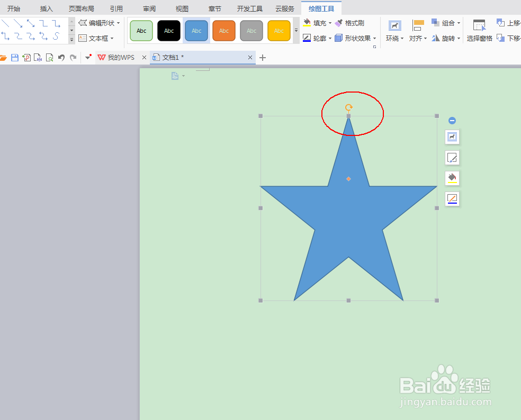Open the Drawing Tools (绘图工具) tab
This screenshot has width=521, height=420.
321,8
